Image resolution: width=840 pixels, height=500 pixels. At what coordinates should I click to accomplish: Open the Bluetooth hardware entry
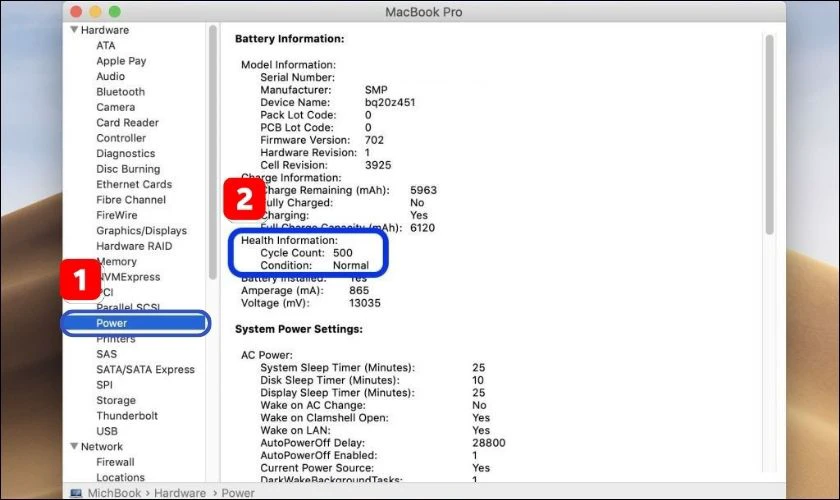point(121,92)
